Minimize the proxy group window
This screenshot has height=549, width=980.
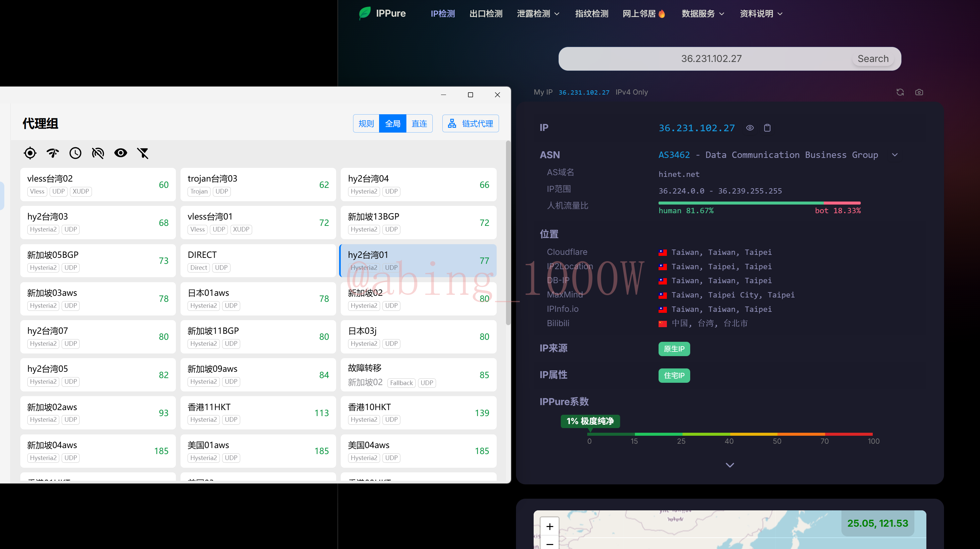(444, 95)
